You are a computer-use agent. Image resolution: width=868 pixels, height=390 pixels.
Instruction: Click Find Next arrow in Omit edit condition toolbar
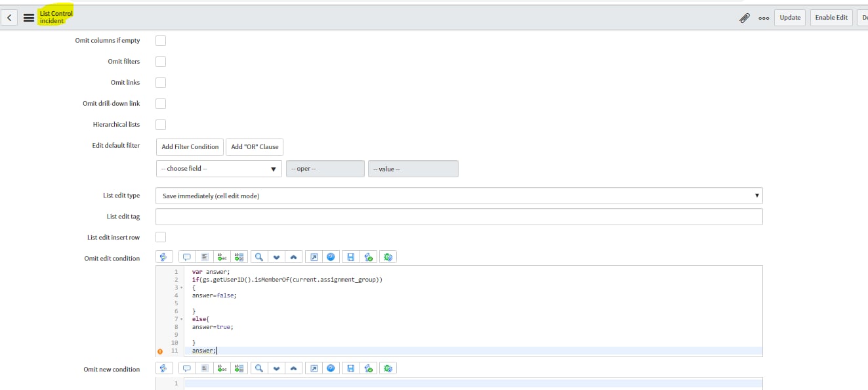click(x=276, y=257)
